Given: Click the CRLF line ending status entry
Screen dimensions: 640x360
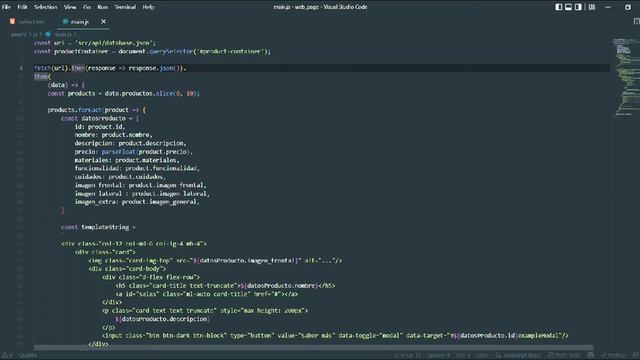Looking at the screenshot, I should tap(482, 356).
